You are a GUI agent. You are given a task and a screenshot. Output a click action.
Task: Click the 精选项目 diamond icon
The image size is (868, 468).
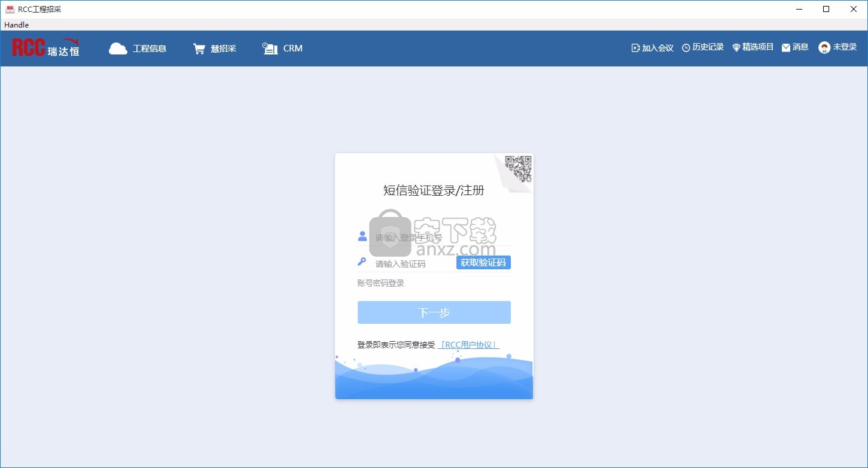click(x=736, y=48)
